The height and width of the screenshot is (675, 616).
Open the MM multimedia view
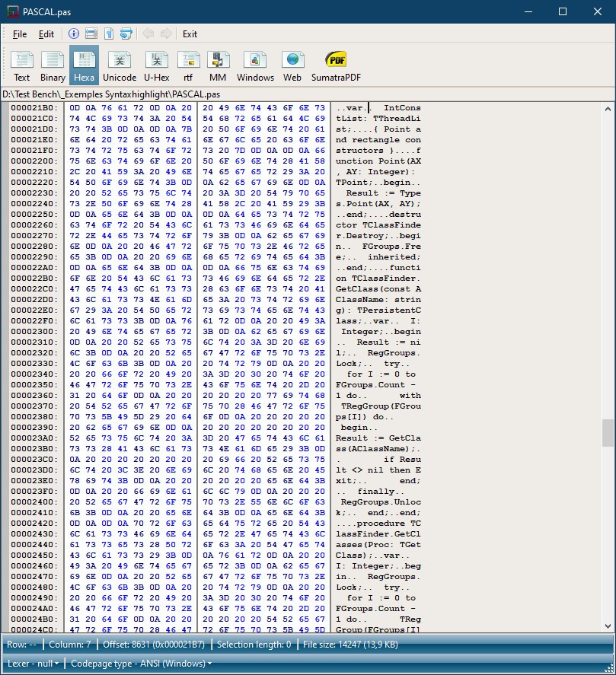point(218,65)
